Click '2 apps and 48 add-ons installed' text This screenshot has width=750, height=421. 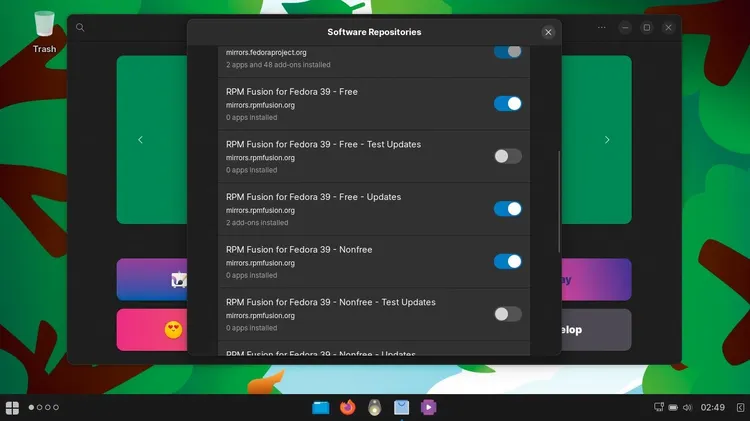tap(278, 65)
